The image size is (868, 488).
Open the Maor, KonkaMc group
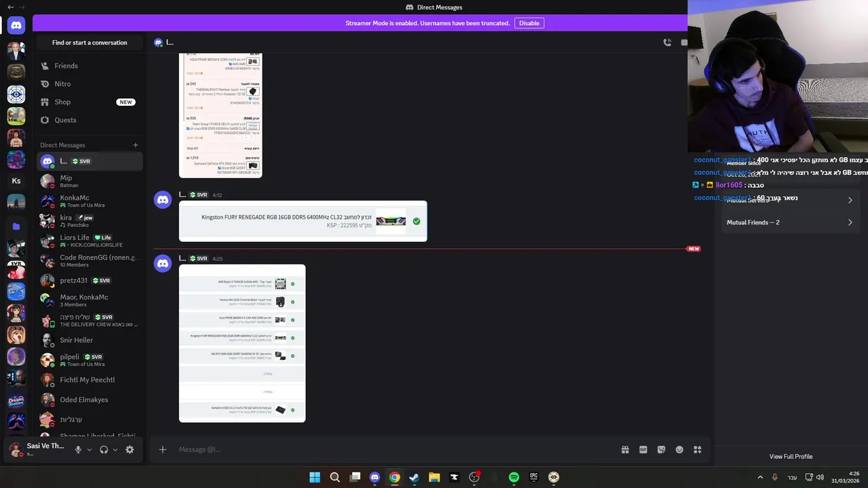[90, 300]
